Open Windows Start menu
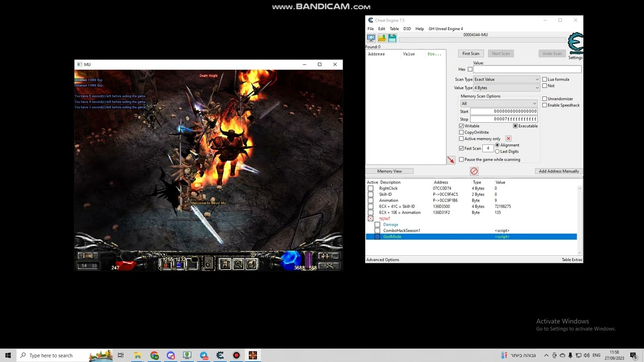644x362 pixels. [x=8, y=355]
